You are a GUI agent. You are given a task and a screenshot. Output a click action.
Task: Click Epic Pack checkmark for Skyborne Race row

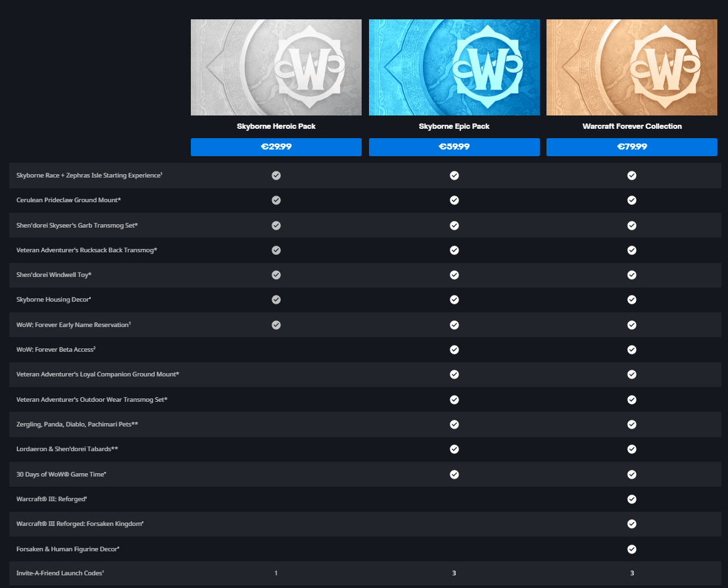pos(454,176)
